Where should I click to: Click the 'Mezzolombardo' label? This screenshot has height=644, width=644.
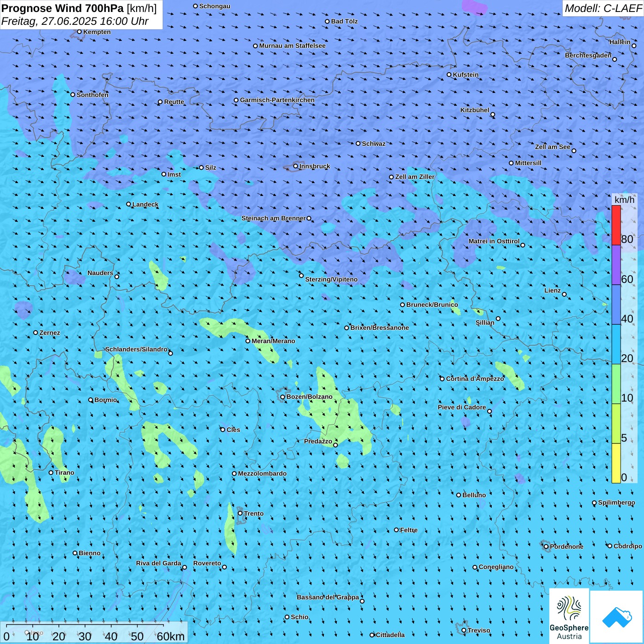262,473
